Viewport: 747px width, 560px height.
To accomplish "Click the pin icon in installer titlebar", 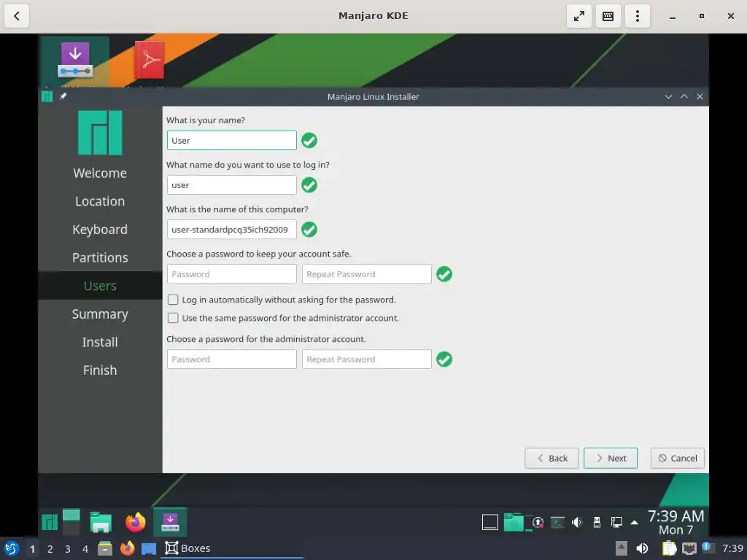I will pyautogui.click(x=63, y=97).
